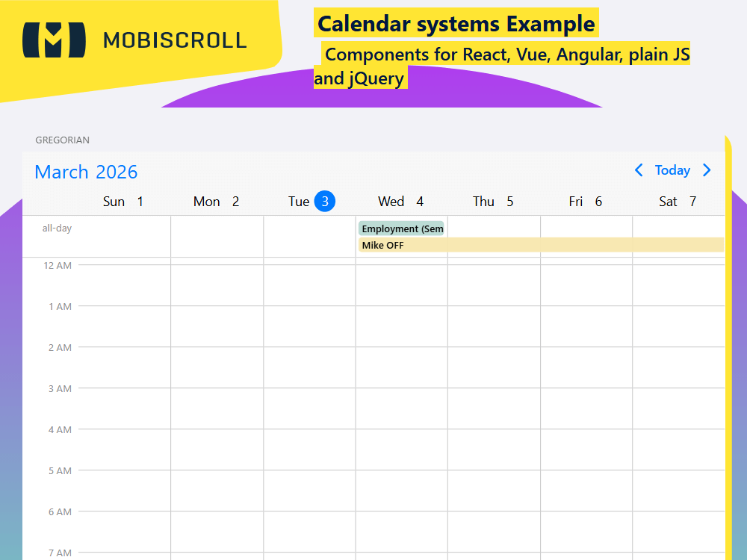747x560 pixels.
Task: Select the Sat 7 day header
Action: click(x=678, y=201)
